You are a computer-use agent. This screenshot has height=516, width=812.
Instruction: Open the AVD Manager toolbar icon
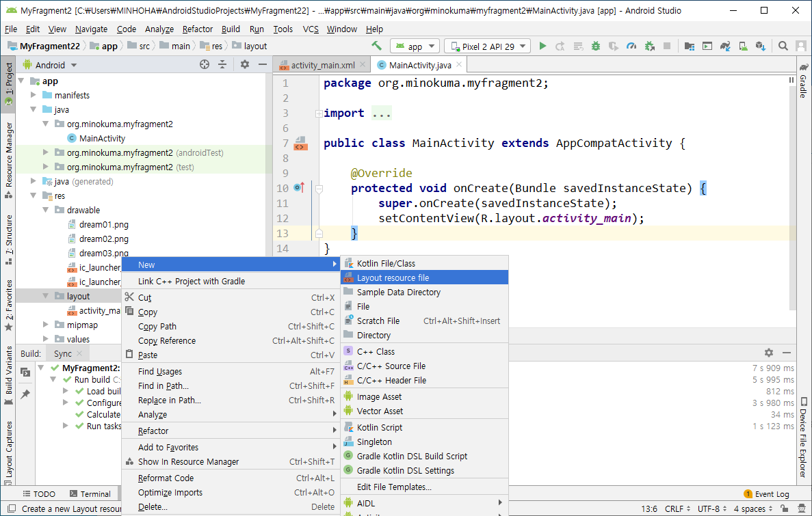click(743, 46)
